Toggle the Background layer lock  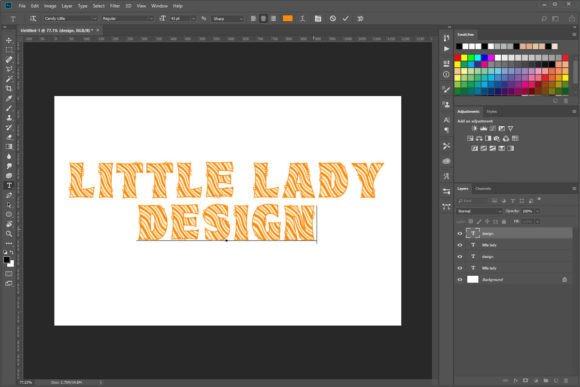click(564, 279)
